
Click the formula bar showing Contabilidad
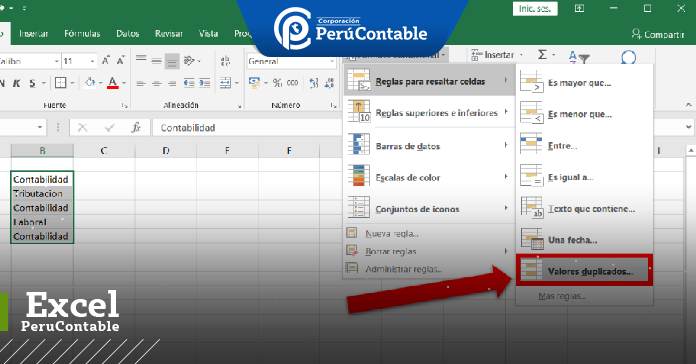coord(247,128)
